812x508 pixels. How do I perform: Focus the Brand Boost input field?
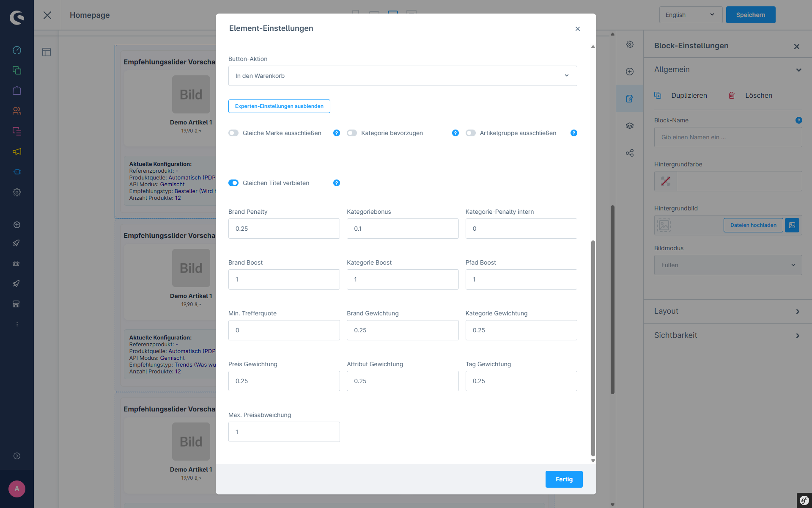(284, 279)
